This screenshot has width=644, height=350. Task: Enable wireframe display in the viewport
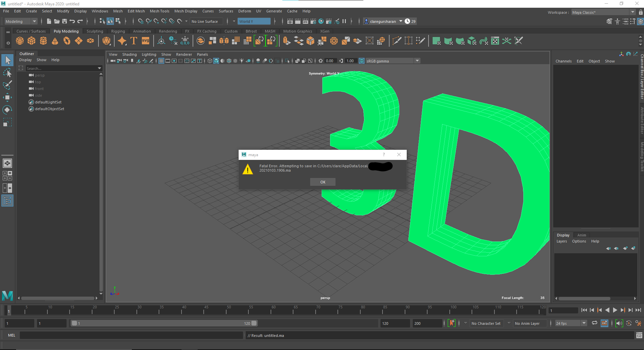coord(210,61)
